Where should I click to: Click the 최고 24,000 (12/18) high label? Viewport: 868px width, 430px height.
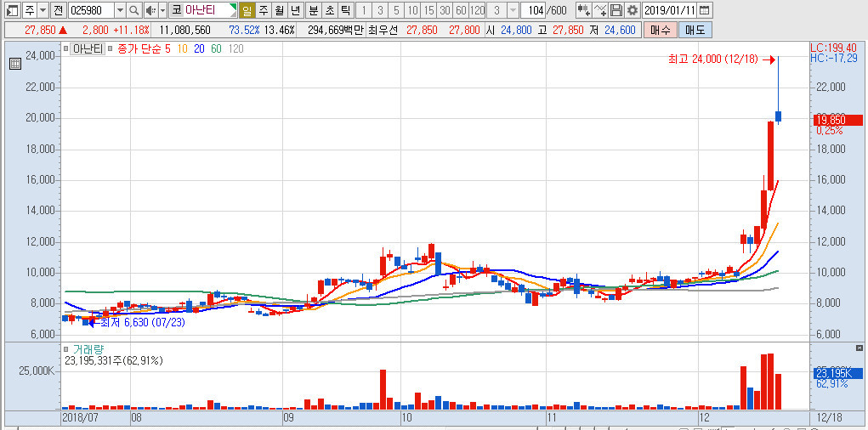click(x=712, y=59)
